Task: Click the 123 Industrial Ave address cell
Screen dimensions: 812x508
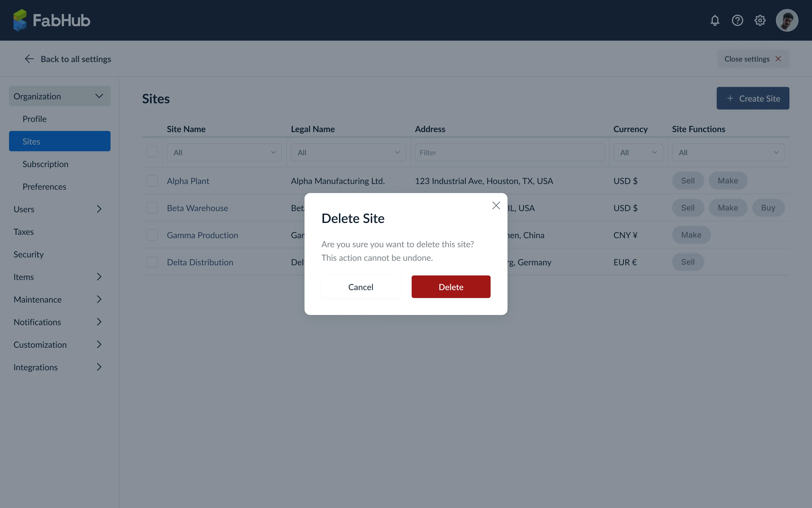Action: point(484,181)
